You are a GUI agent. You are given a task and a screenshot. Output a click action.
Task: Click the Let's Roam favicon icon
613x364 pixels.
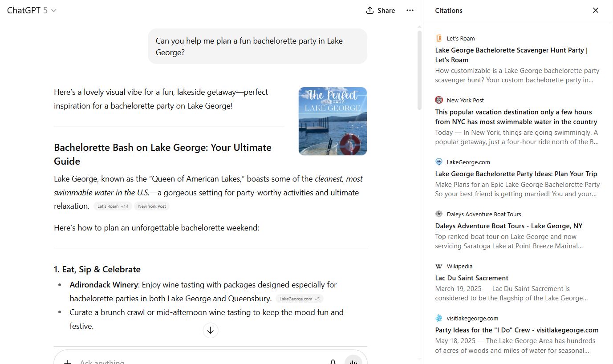(x=439, y=38)
